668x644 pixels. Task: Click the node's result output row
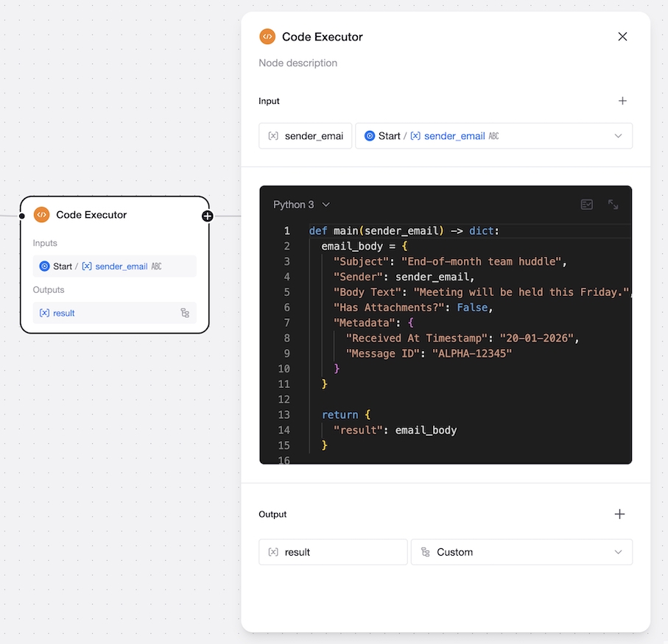point(115,314)
